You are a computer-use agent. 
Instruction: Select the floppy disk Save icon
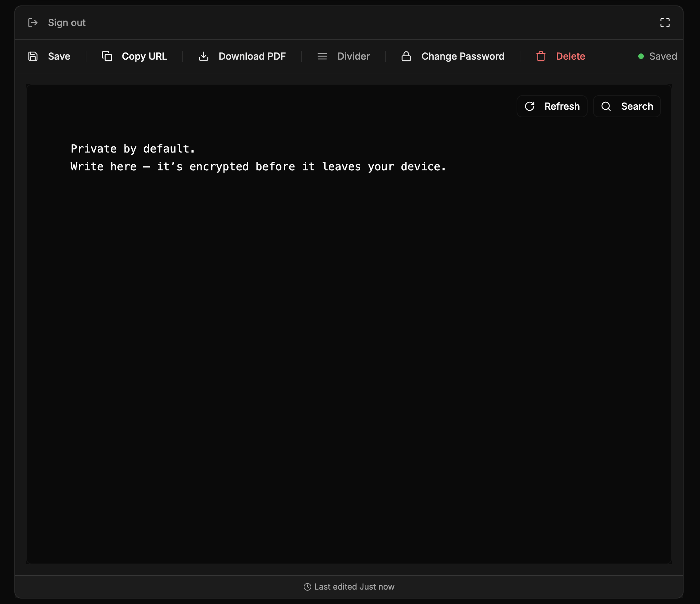33,56
